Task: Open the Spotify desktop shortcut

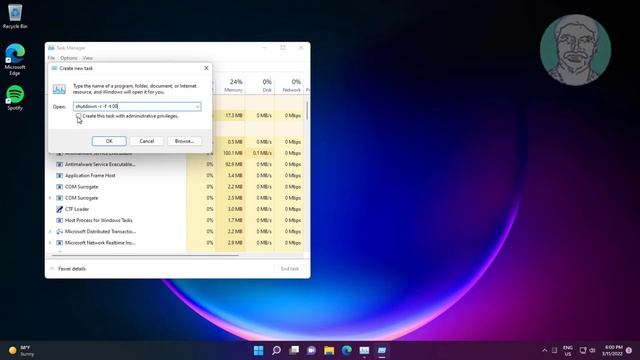Action: click(x=15, y=98)
